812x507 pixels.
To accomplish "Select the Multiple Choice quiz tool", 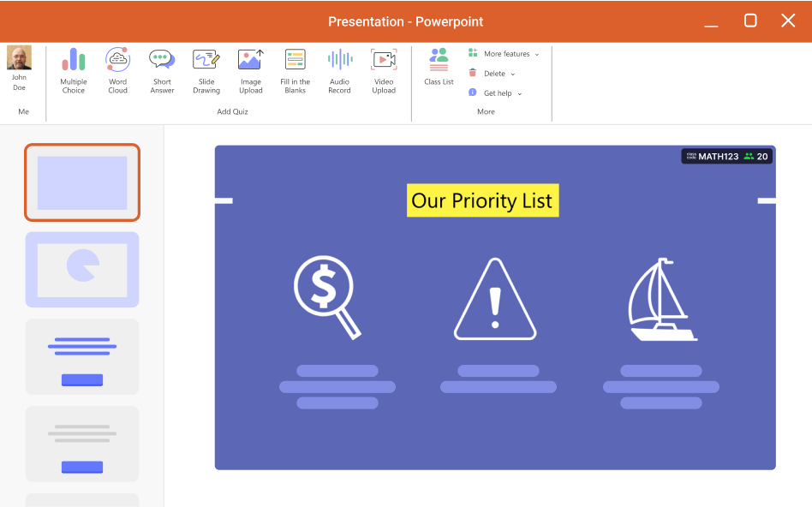I will 73,70.
